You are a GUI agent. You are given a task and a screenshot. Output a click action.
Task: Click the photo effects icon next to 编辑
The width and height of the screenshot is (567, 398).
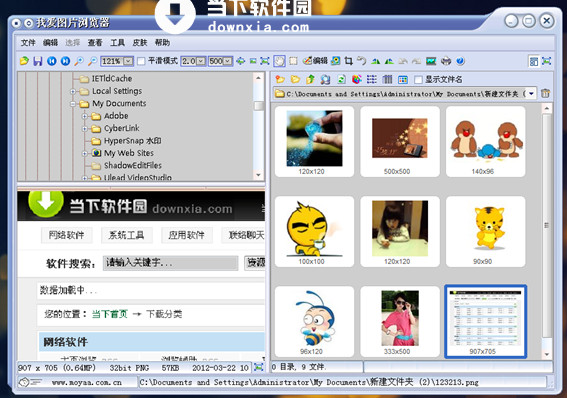336,61
